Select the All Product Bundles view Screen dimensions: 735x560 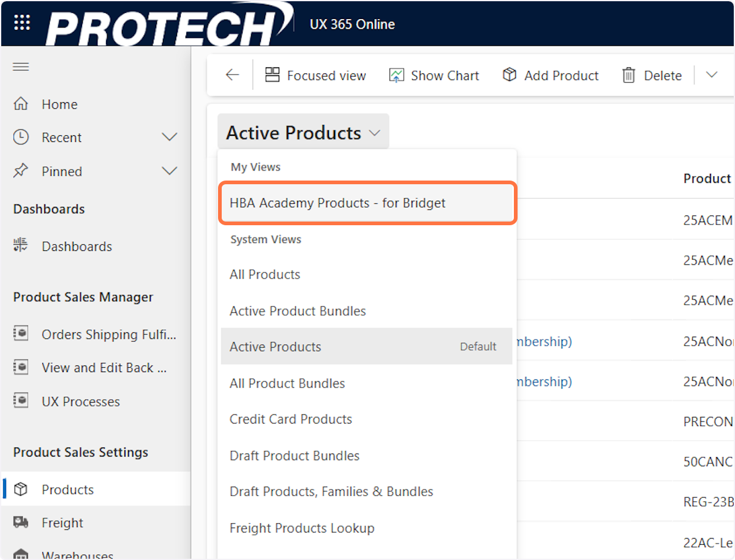coord(366,383)
